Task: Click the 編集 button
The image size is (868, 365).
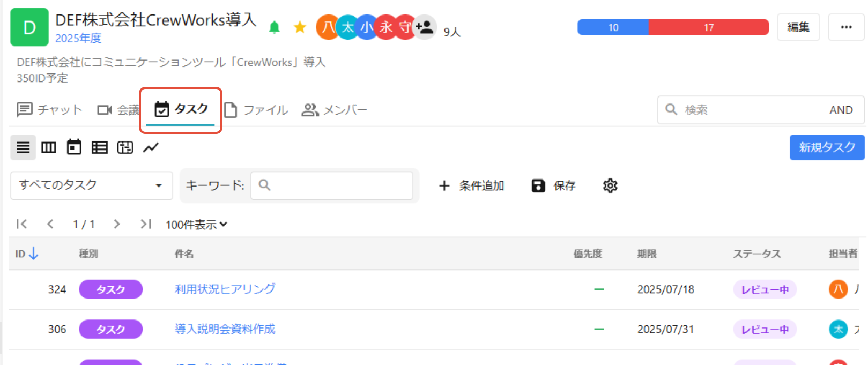Action: click(798, 27)
